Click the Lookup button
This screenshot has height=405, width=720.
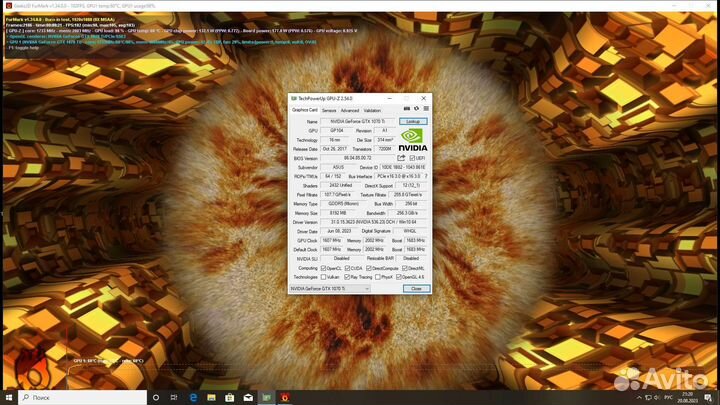click(413, 121)
